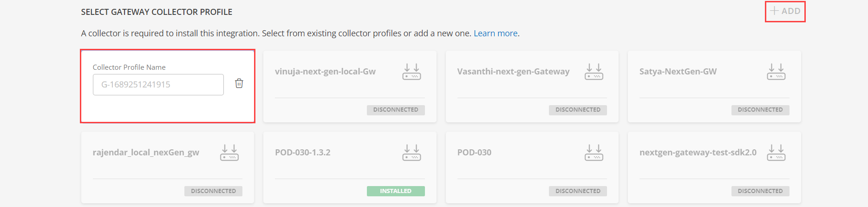Screen dimensions: 868x207
Task: Click gateway icon on Satya-NextGen-GW card
Action: click(776, 72)
